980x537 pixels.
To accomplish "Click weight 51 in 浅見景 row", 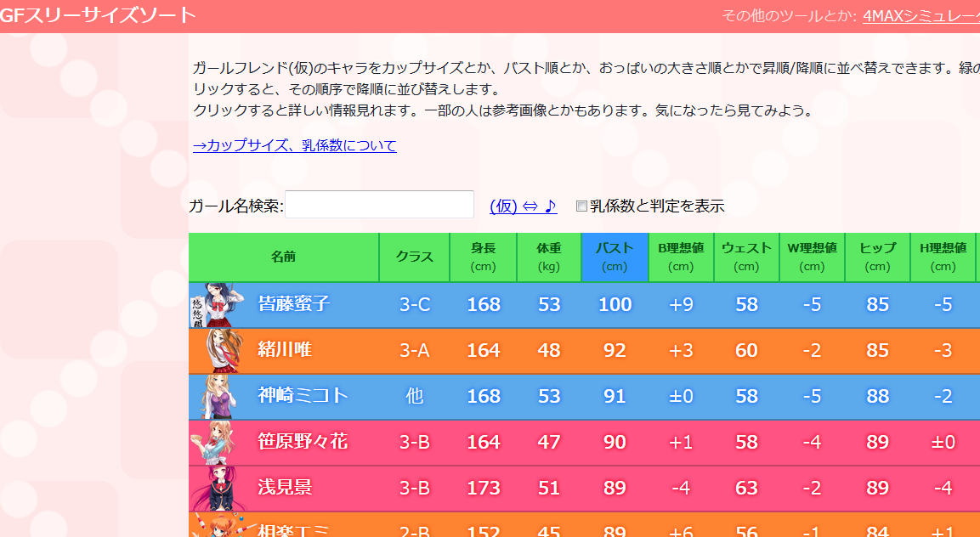I will [549, 488].
